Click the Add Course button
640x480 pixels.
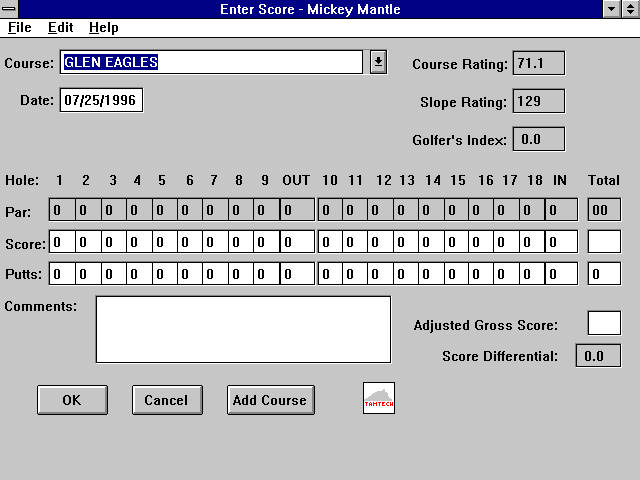tap(270, 400)
